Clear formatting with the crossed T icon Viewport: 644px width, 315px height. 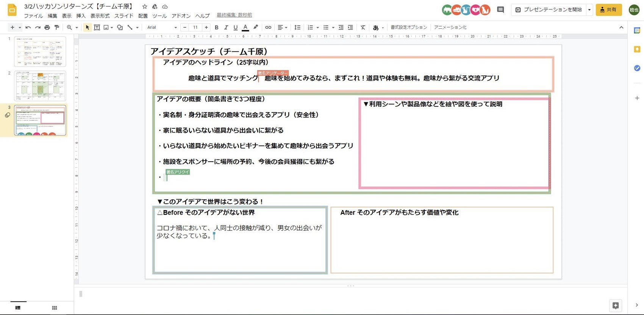point(363,27)
